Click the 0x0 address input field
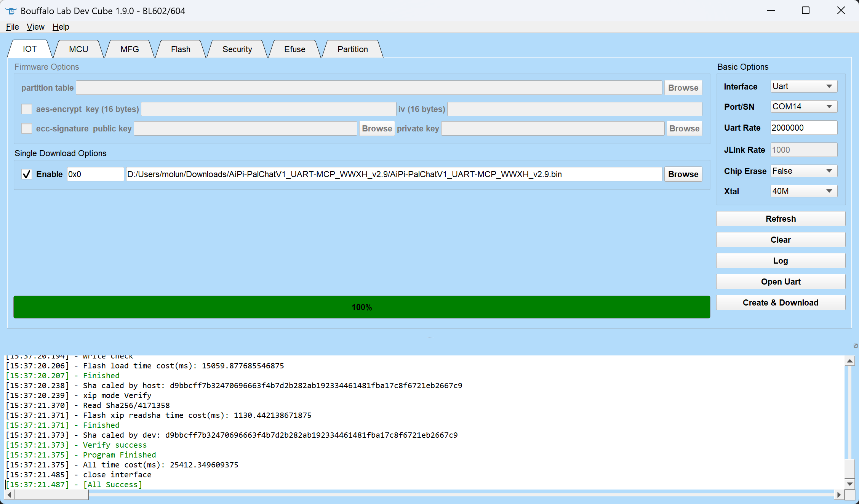Screen dimensions: 859x504 (95, 174)
